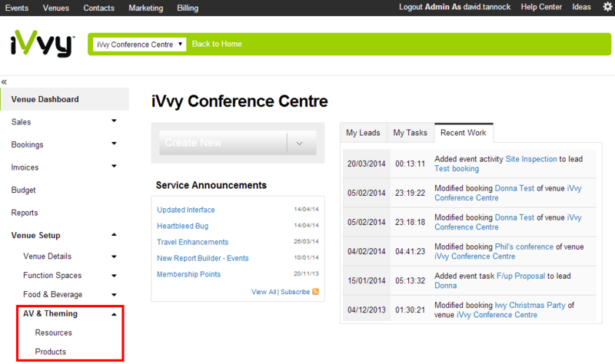This screenshot has width=615, height=364.
Task: Open iVvy Conference Centre link in 04/12/2013 row
Action: point(497,315)
